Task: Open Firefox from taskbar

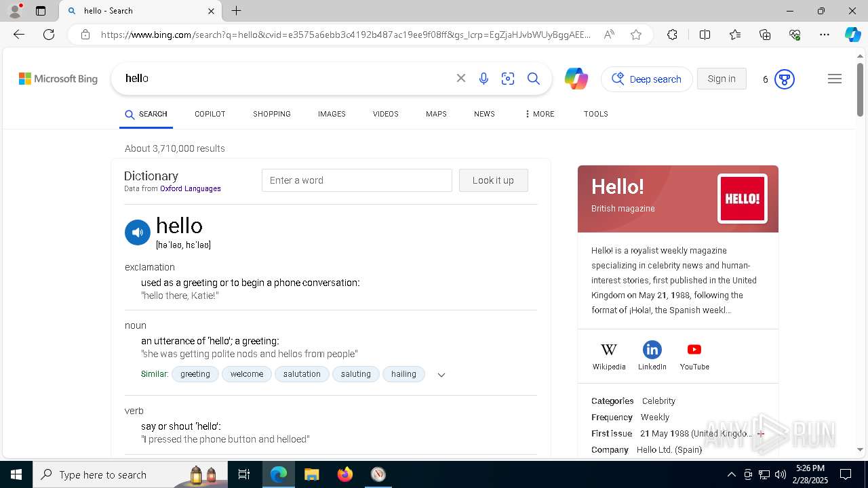Action: 345,474
